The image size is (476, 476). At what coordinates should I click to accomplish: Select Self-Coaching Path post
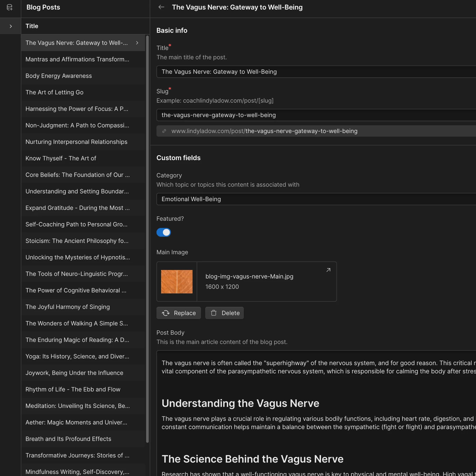[x=83, y=224]
